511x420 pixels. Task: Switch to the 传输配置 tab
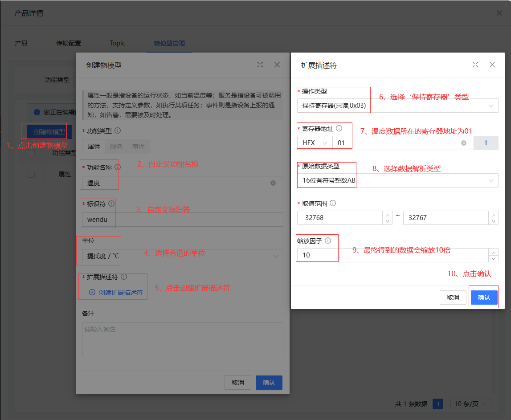(69, 43)
